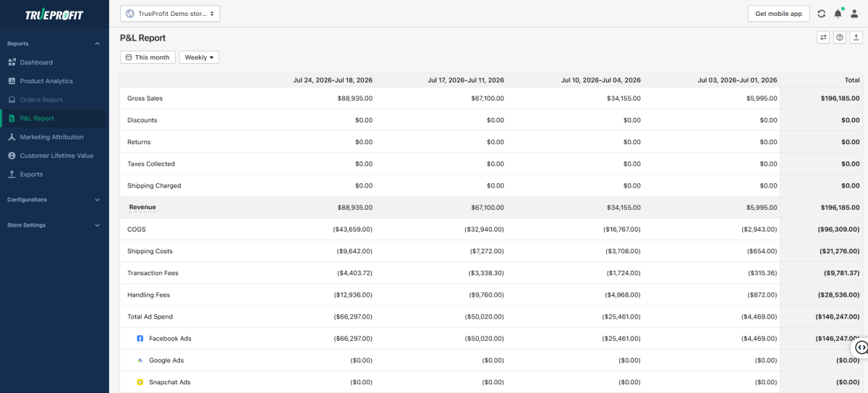Click the Get mobile app button
The height and width of the screenshot is (393, 868).
click(778, 14)
